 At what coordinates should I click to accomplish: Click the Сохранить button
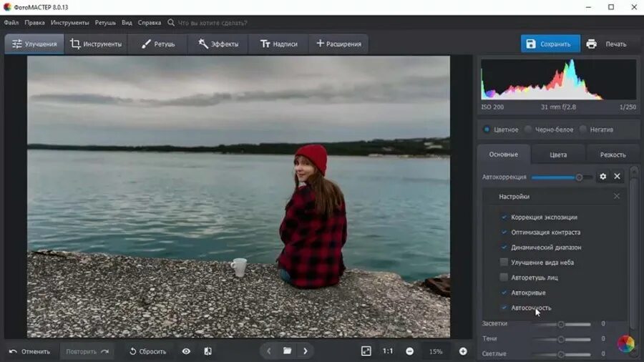click(x=550, y=44)
